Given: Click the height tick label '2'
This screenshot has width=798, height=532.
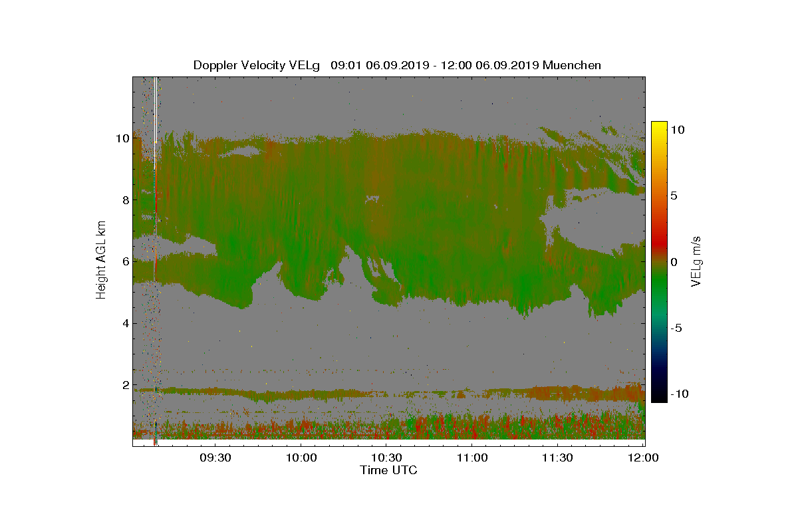Looking at the screenshot, I should point(125,385).
